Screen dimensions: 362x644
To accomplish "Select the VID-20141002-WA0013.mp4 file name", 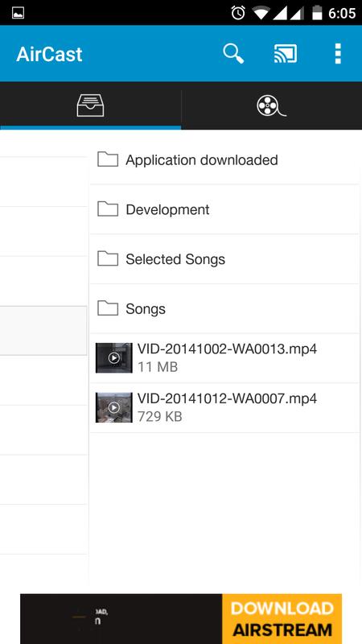I will (x=227, y=349).
